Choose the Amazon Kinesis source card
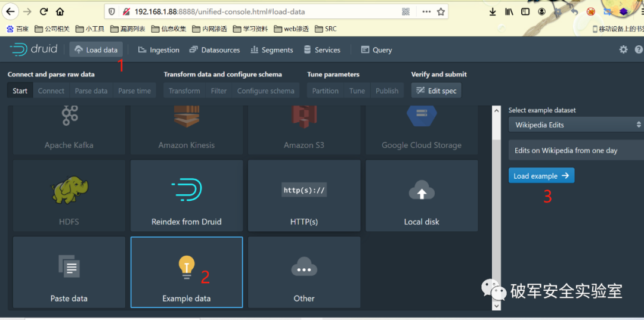 [187, 130]
